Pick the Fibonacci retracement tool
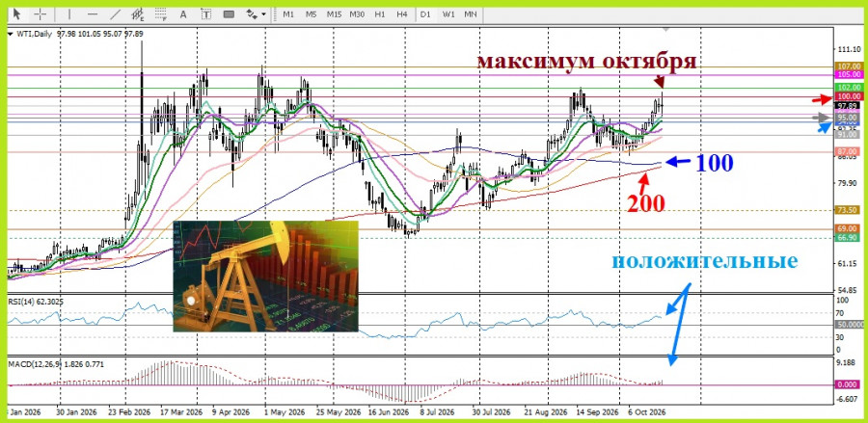 [x=161, y=14]
